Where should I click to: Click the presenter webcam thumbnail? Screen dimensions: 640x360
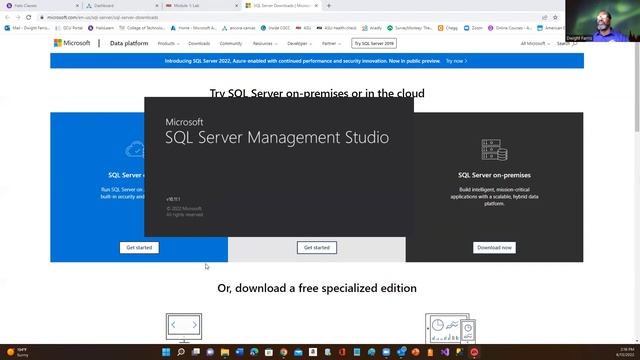point(602,20)
